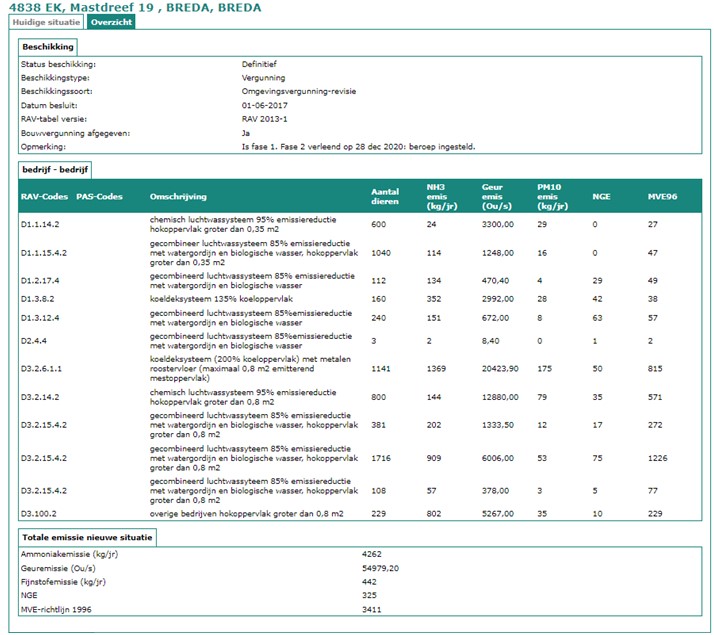
Task: Click the Opmerking text about fase 1
Action: tap(358, 147)
